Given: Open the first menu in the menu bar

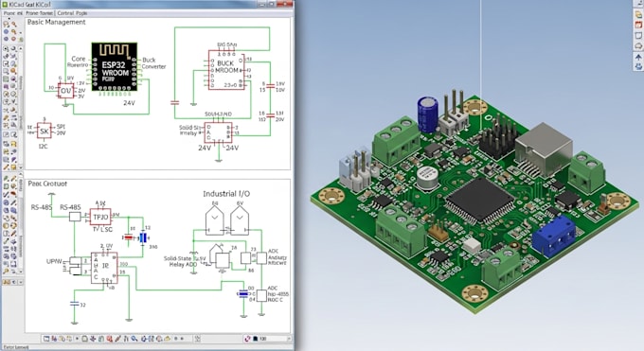Looking at the screenshot, I should (x=13, y=13).
